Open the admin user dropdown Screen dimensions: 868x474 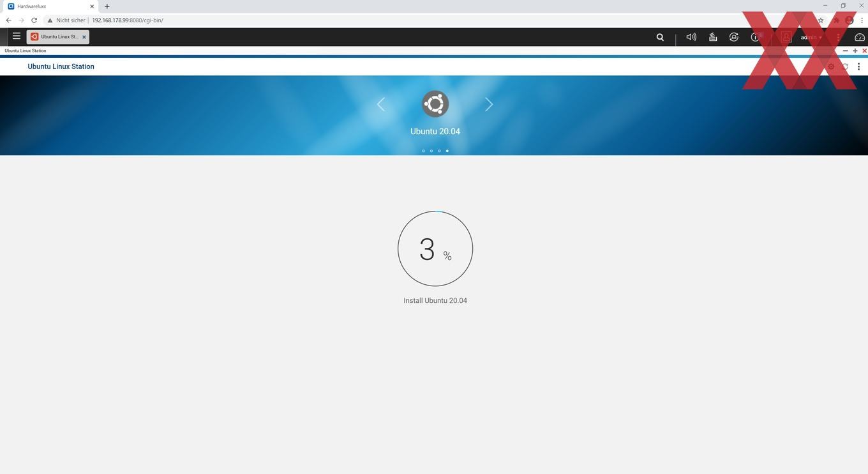[x=811, y=37]
